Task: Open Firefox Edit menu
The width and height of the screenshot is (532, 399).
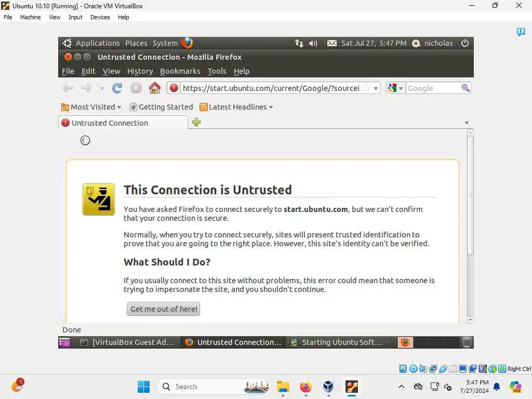Action: point(88,71)
